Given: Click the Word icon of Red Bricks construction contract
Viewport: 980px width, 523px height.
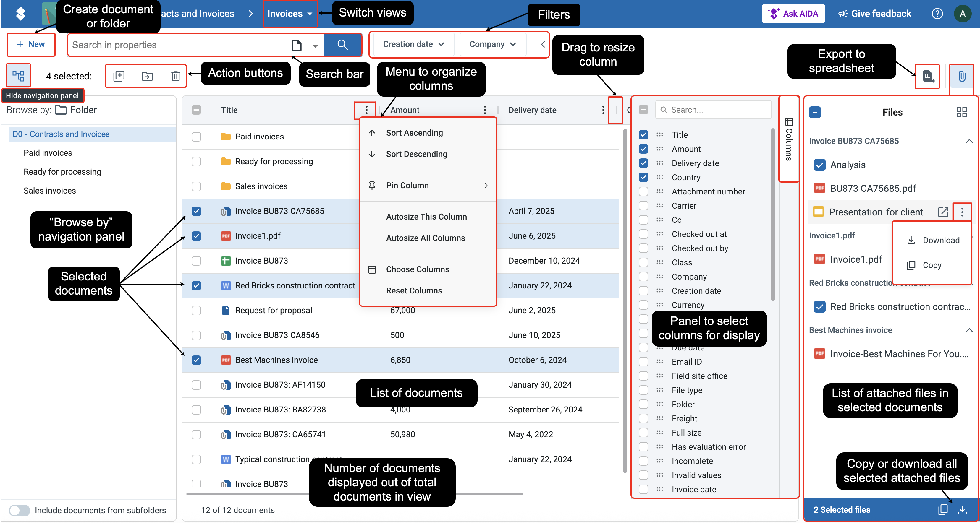Looking at the screenshot, I should (226, 285).
